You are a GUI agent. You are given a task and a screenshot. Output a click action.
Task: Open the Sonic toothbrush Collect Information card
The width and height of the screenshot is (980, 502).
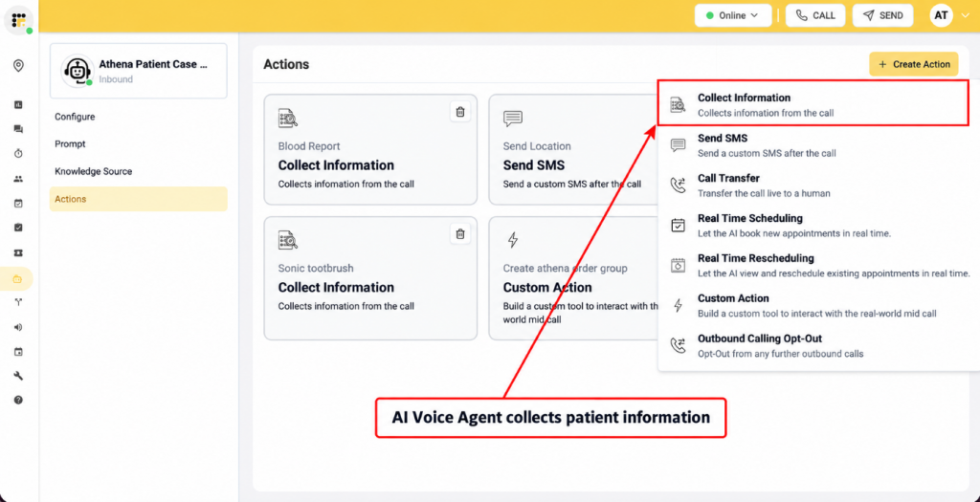point(370,278)
